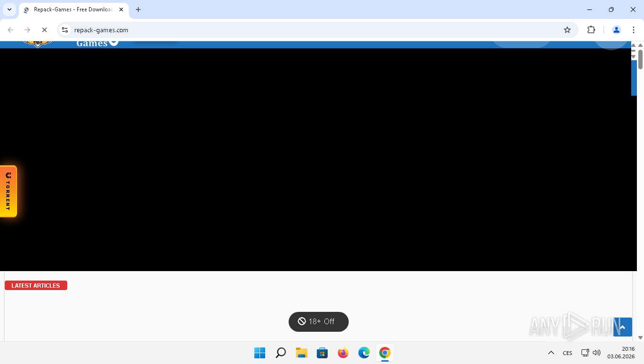This screenshot has width=644, height=364.
Task: Click the scrollbar down arrow at the bottom
Action: [x=640, y=338]
